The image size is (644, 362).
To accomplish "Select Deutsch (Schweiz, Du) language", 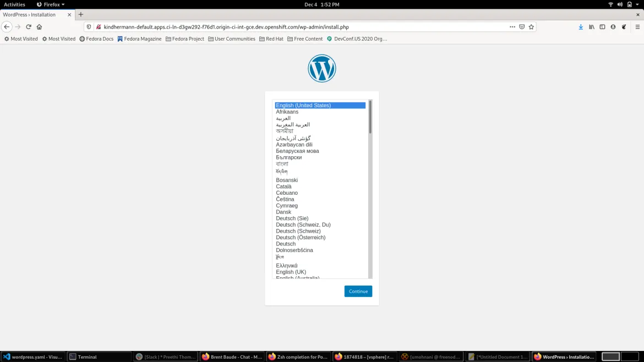I will point(320,224).
